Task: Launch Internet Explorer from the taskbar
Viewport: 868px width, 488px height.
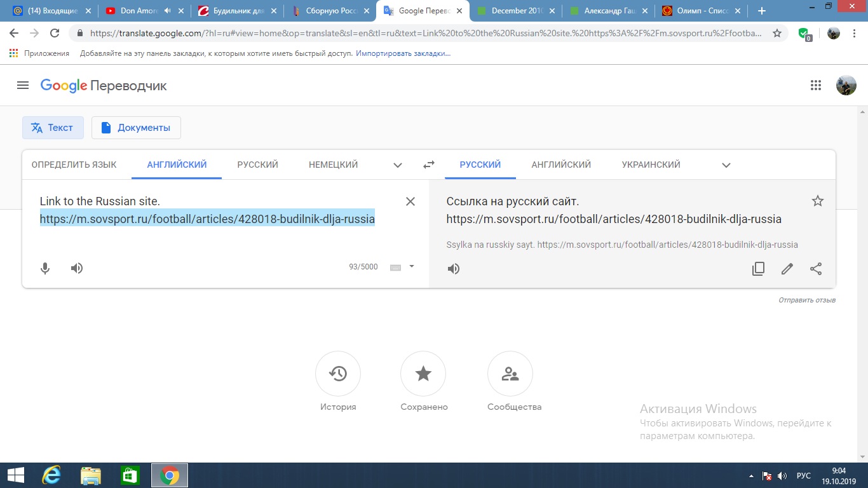Action: point(51,475)
